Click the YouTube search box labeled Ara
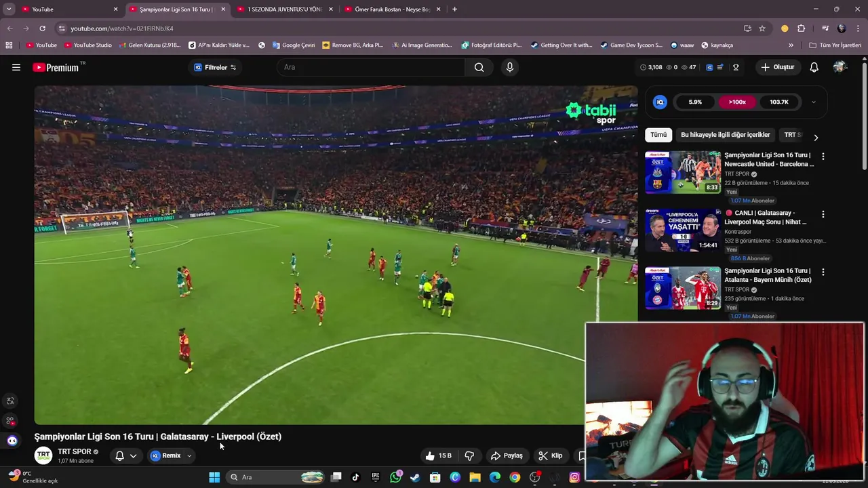The image size is (868, 488). (x=371, y=67)
